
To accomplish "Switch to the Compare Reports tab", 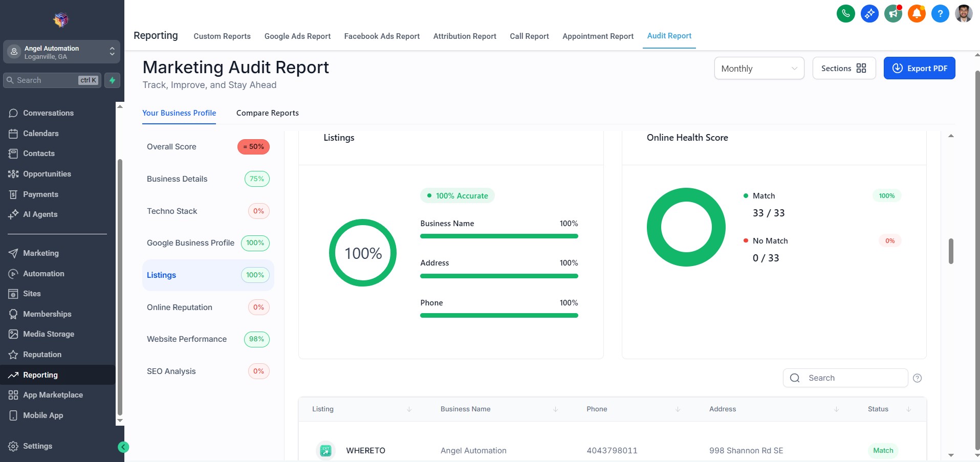I will (267, 113).
